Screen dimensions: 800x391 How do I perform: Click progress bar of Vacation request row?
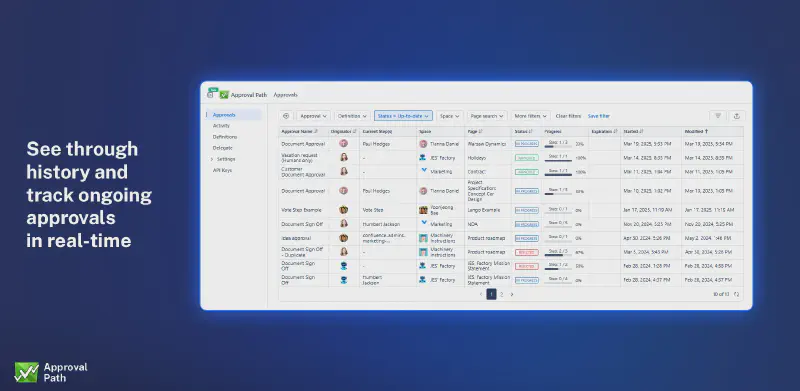(558, 160)
